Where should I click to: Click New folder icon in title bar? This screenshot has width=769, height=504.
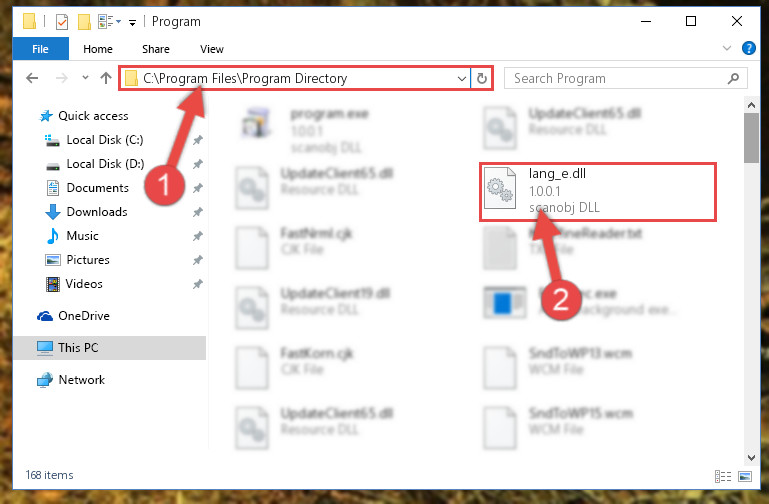84,22
